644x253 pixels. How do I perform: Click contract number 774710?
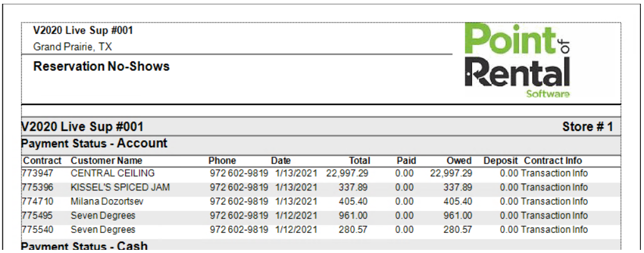(x=36, y=202)
